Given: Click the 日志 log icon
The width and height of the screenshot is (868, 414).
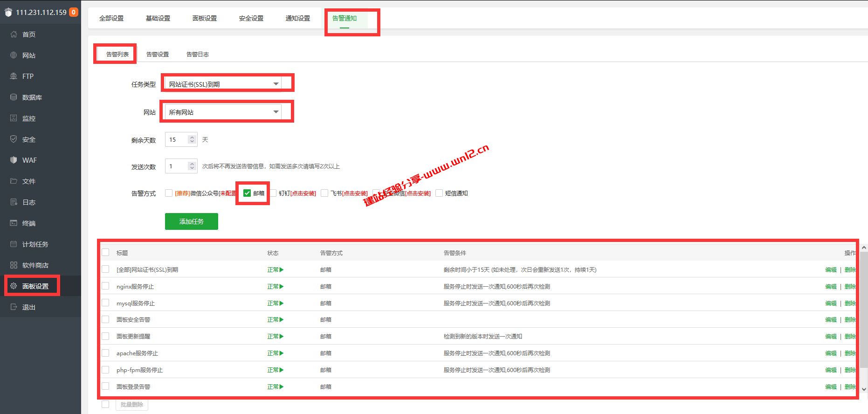Looking at the screenshot, I should tap(14, 202).
